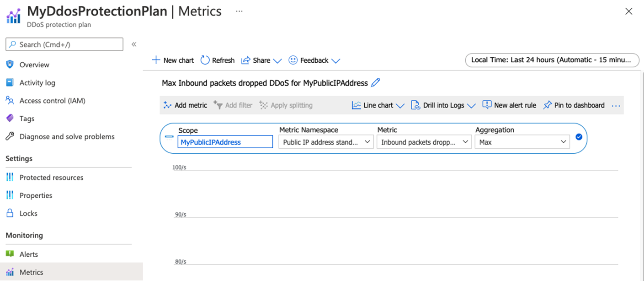Viewport: 644px width, 281px height.
Task: Open Diagnose and solve problems
Action: (67, 136)
